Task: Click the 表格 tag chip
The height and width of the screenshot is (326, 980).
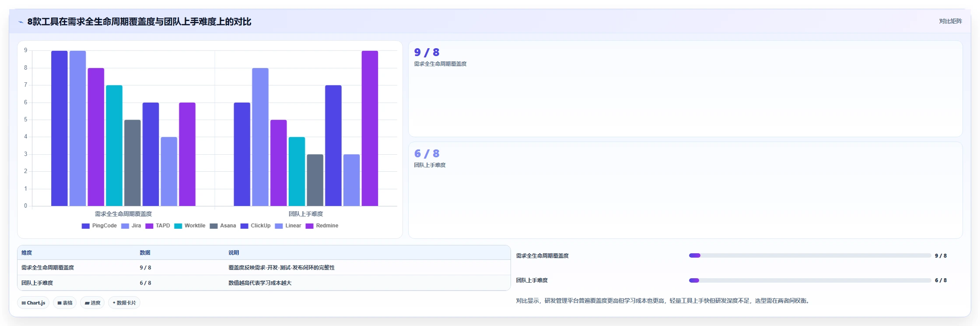Action: click(65, 303)
